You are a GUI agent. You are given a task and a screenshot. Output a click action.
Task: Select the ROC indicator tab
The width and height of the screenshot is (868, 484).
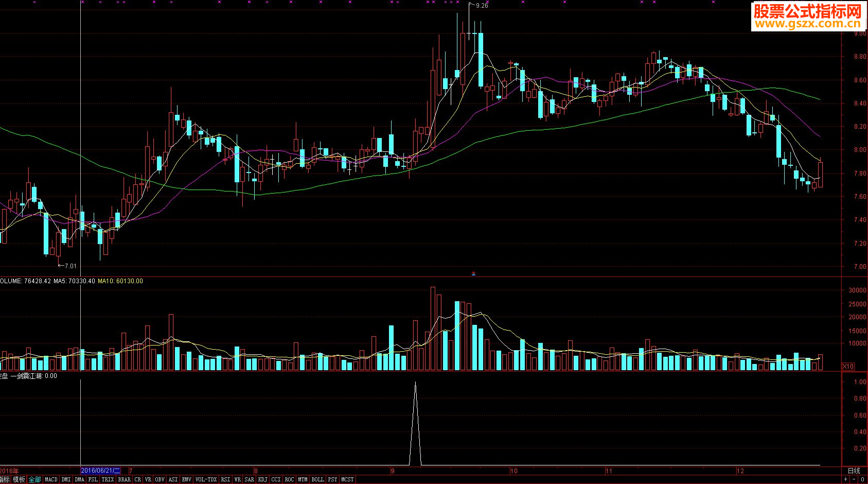tap(289, 479)
